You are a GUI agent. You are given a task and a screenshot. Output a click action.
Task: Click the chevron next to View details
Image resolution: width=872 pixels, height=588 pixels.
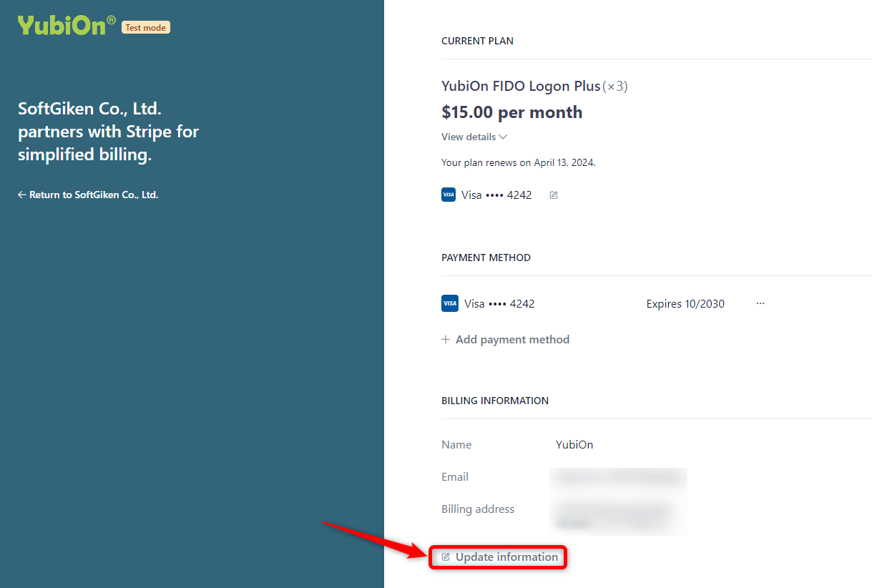tap(503, 137)
